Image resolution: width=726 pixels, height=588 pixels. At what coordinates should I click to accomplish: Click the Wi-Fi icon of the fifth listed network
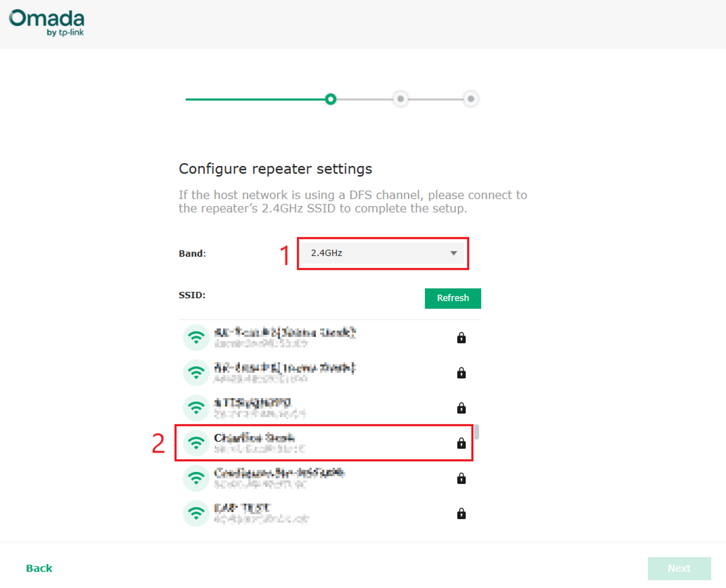[196, 478]
